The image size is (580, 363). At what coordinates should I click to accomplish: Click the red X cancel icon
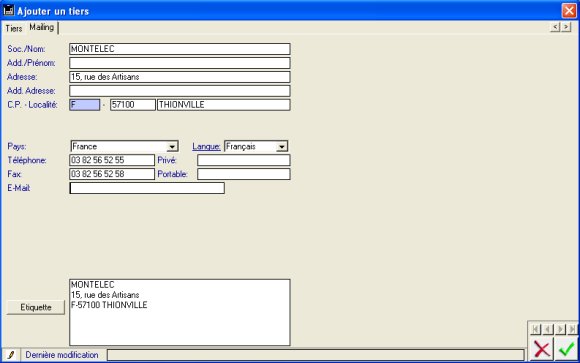tap(542, 349)
